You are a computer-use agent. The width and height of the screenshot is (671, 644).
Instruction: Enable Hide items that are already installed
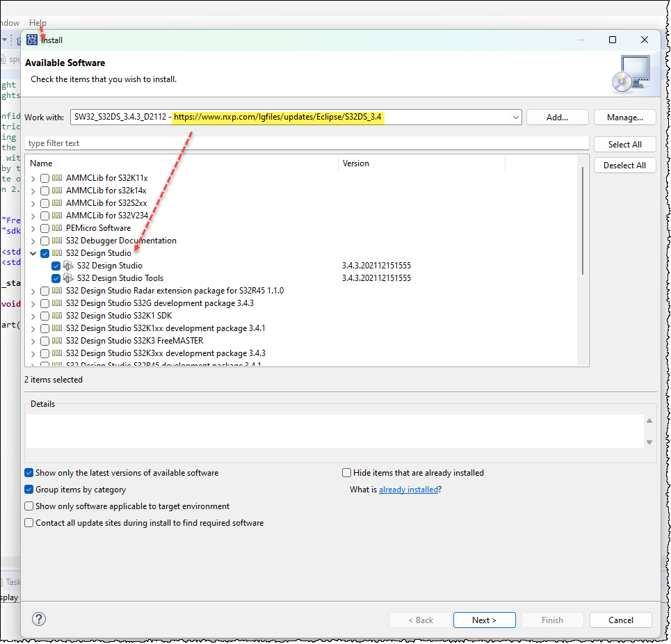pos(346,472)
